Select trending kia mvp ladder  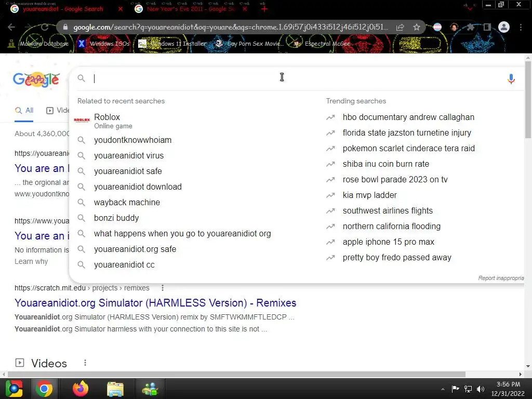pyautogui.click(x=369, y=195)
